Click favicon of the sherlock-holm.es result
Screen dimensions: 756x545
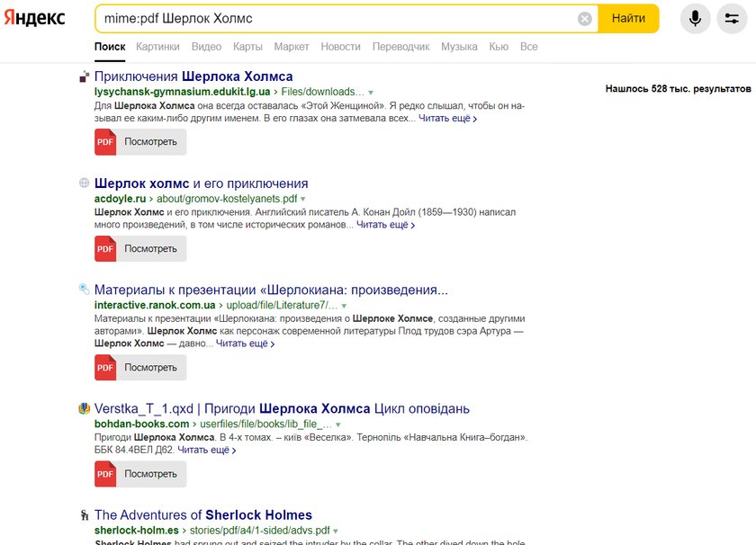85,514
